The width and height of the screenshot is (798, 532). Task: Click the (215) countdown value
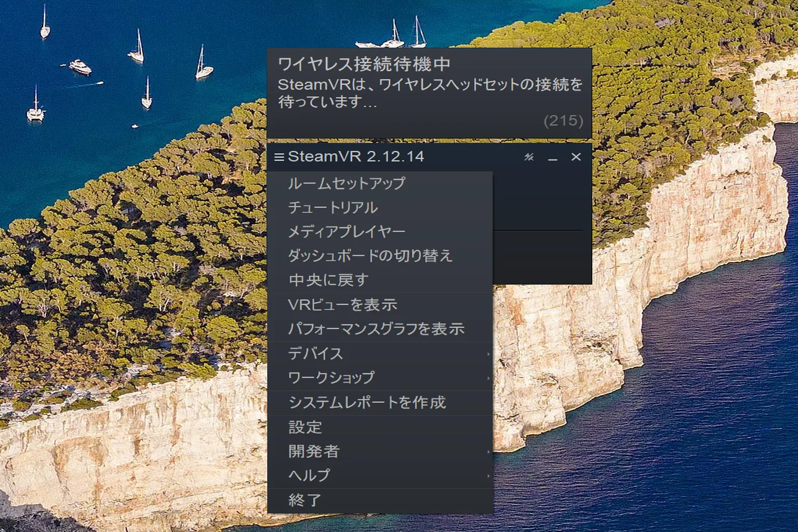pyautogui.click(x=563, y=121)
